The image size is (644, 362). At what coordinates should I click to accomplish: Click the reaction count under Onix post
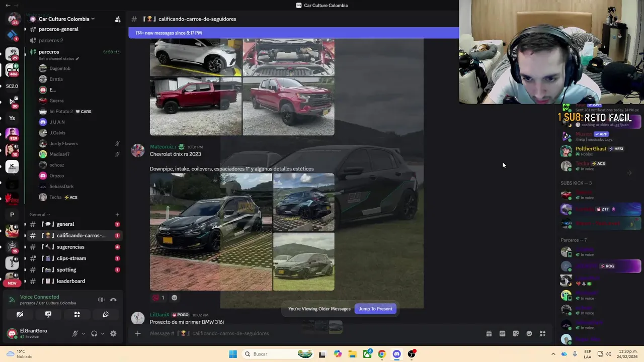[x=158, y=298]
